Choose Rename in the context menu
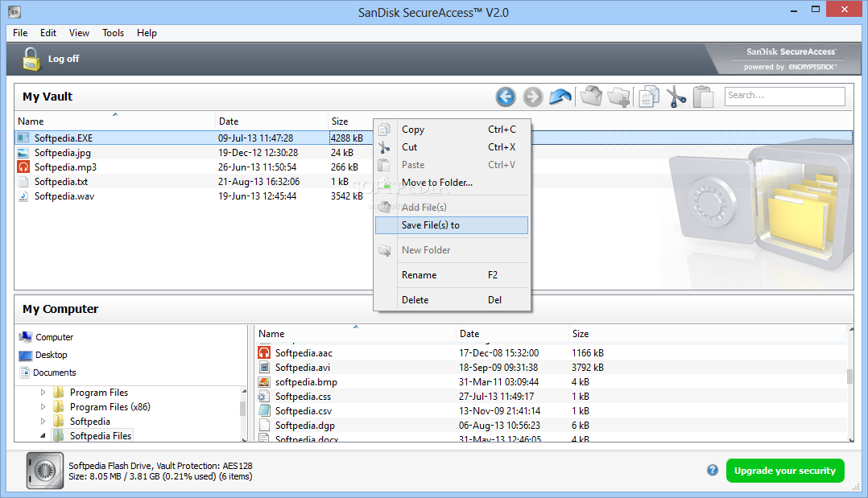This screenshot has height=498, width=868. point(452,275)
